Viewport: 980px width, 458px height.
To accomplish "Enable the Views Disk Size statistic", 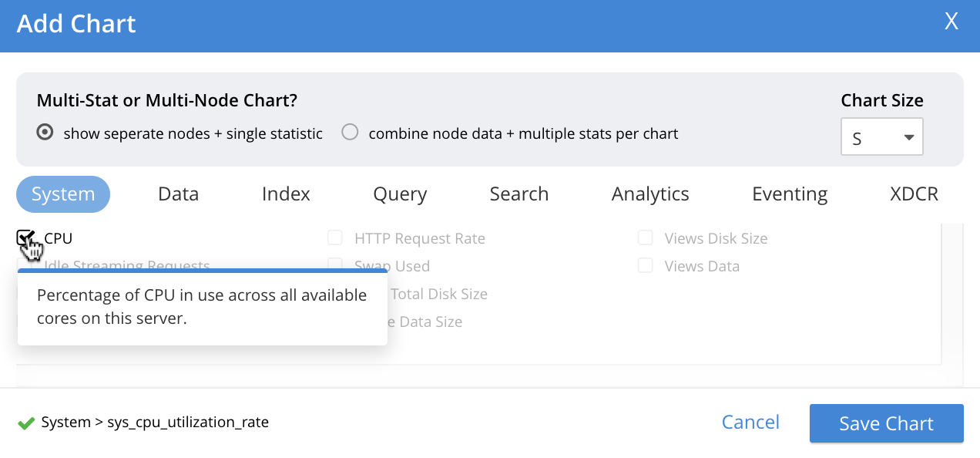I will (645, 237).
